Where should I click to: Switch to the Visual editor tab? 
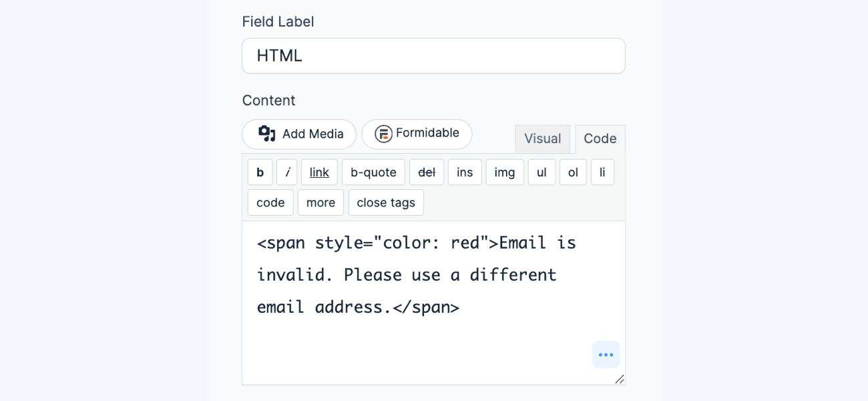click(x=542, y=138)
